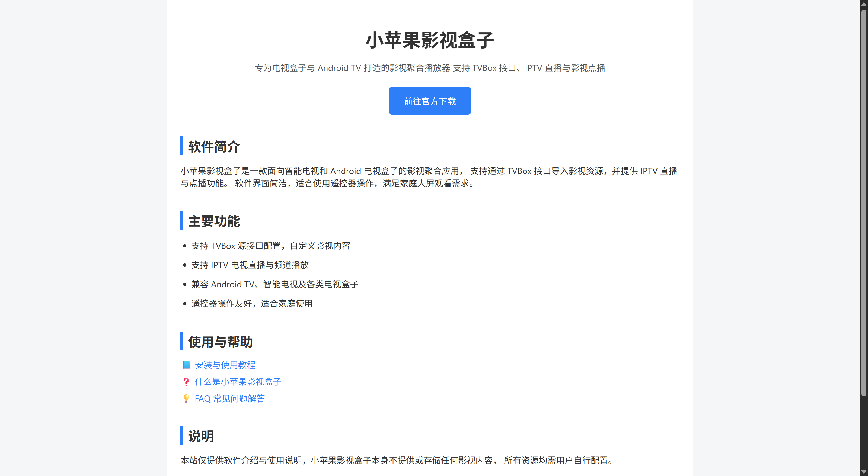Open the 什么是小苹果影视盒子 link
868x476 pixels.
(x=238, y=381)
